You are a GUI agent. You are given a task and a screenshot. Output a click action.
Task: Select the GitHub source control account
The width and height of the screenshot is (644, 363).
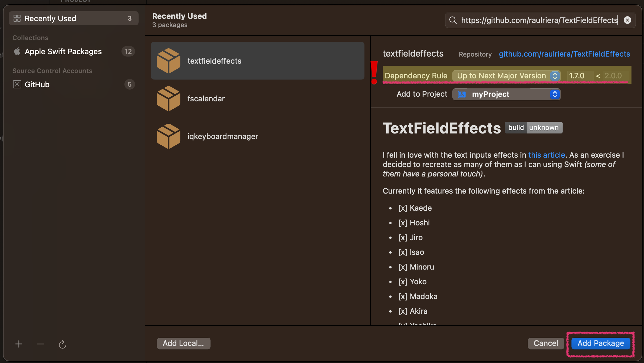tap(74, 84)
